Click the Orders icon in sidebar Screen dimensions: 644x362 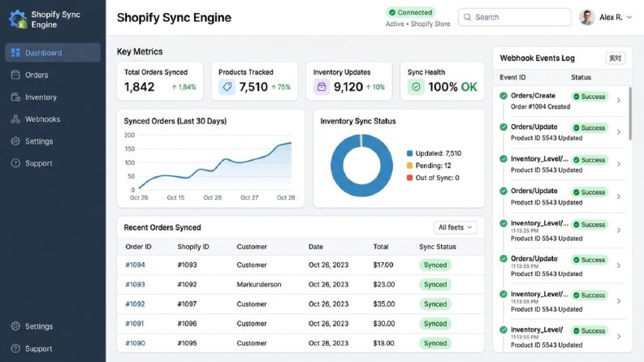[x=15, y=75]
